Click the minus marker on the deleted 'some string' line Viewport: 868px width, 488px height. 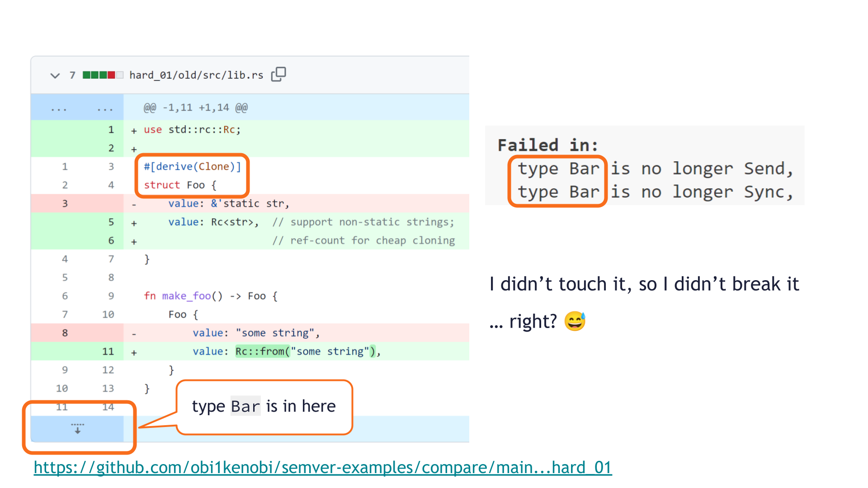(133, 333)
